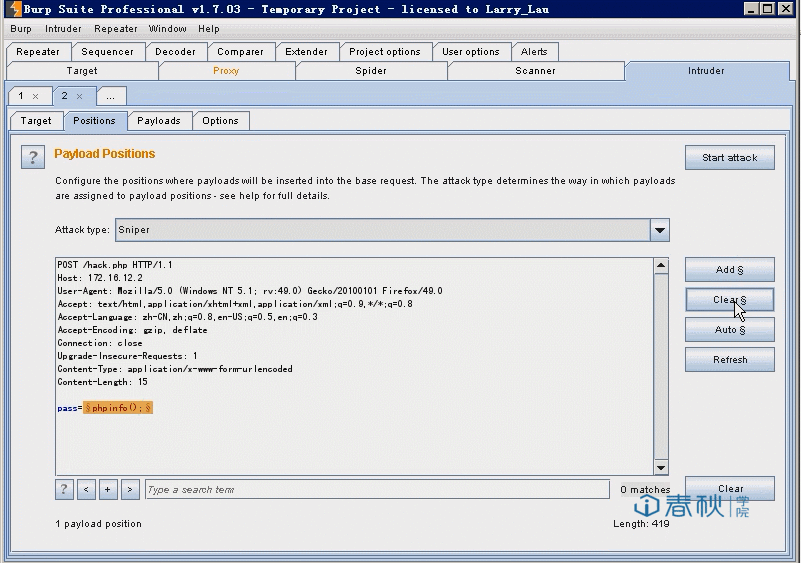This screenshot has height=563, width=801.
Task: Open the Payload Positions help icon
Action: pyautogui.click(x=33, y=157)
